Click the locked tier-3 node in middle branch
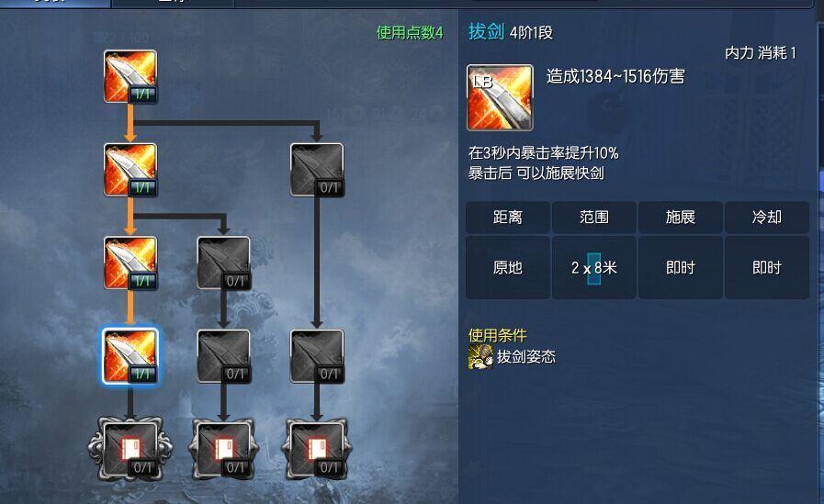 pyautogui.click(x=224, y=263)
